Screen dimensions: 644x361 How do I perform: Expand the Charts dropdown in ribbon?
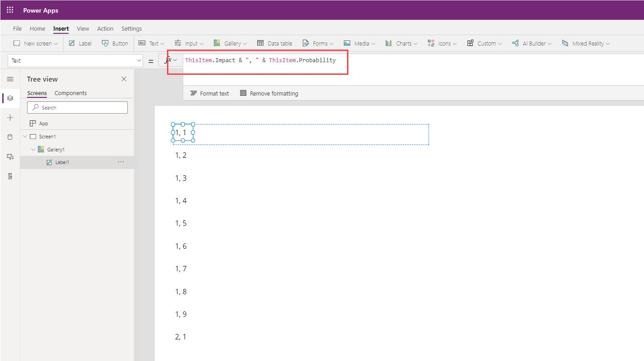coord(401,43)
